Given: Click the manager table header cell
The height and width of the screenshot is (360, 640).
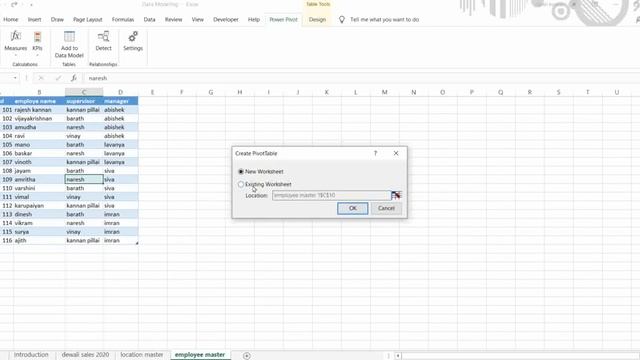Looking at the screenshot, I should click(120, 101).
